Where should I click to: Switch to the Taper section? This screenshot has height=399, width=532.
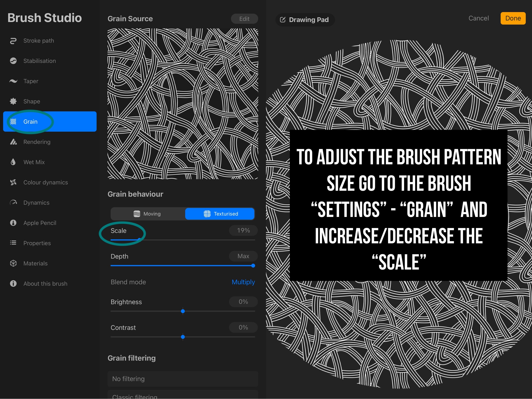click(x=50, y=81)
